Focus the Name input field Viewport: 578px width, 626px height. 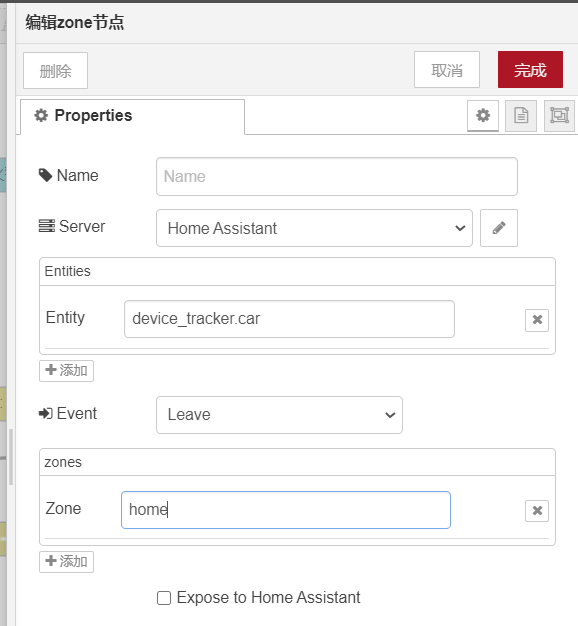[x=337, y=176]
